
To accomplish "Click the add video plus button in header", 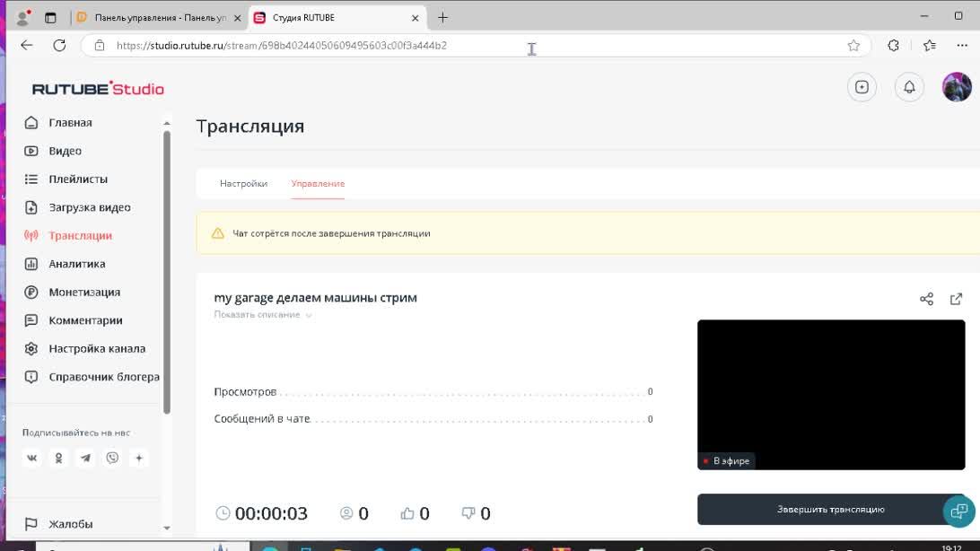I will (x=862, y=87).
